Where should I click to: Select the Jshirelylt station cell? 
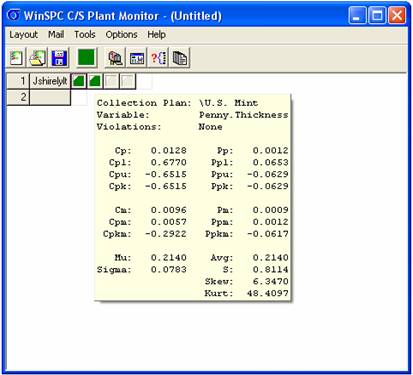[x=50, y=81]
